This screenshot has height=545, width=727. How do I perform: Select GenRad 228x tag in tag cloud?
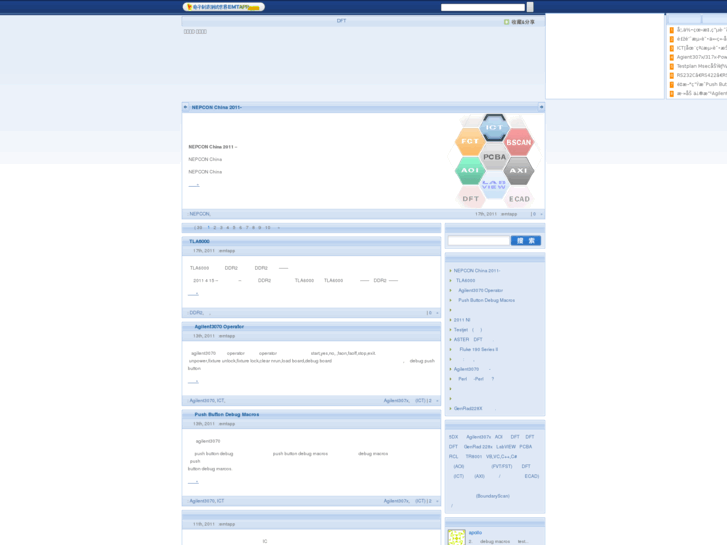click(478, 447)
